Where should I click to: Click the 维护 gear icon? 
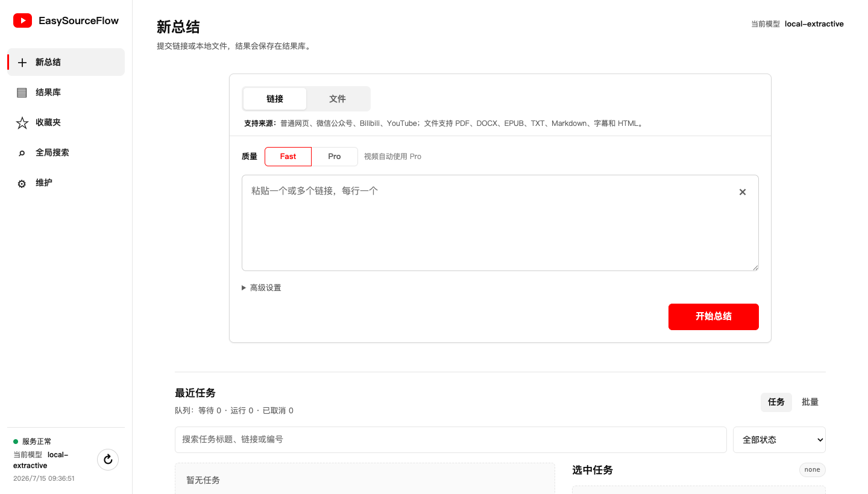(x=22, y=184)
